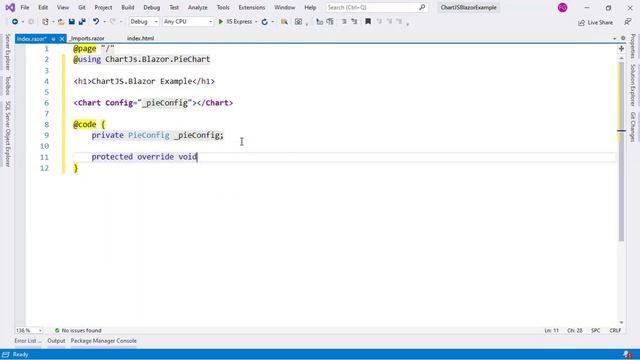Click the Visual Studio logo icon
640x360 pixels.
tap(10, 7)
